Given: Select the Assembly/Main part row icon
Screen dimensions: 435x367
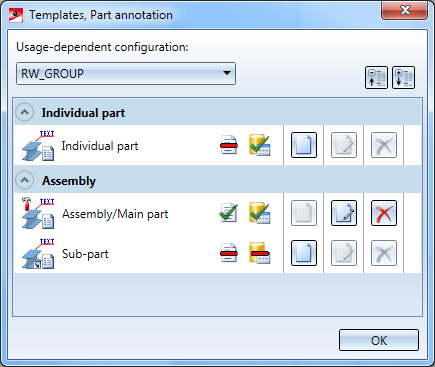Looking at the screenshot, I should click(x=38, y=213).
